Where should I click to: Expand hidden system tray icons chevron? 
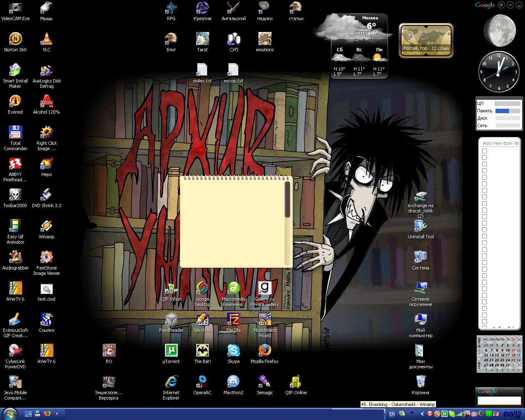(422, 414)
